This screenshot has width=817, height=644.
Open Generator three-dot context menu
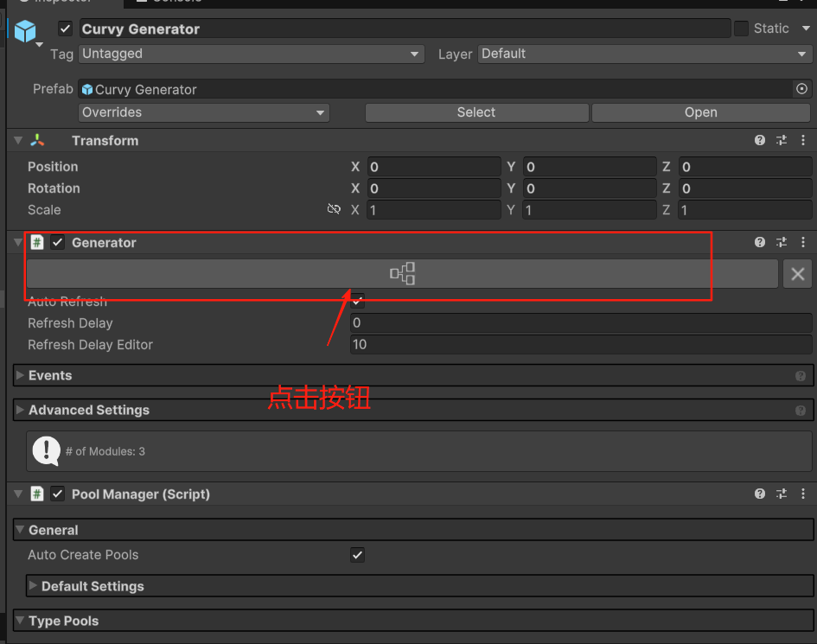point(803,242)
